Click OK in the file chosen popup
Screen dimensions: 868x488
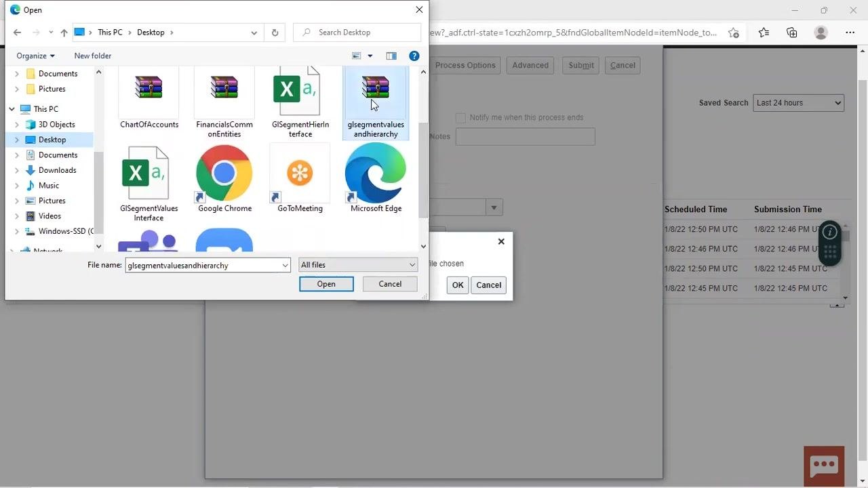(458, 285)
